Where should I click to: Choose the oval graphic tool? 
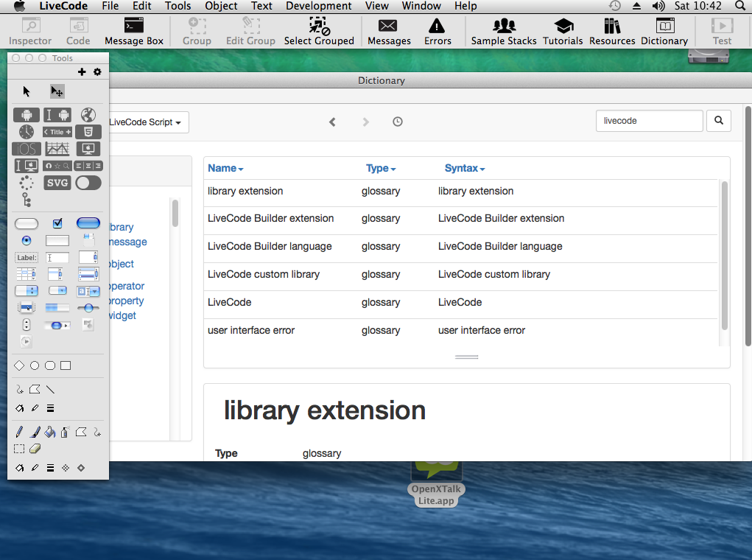click(35, 365)
